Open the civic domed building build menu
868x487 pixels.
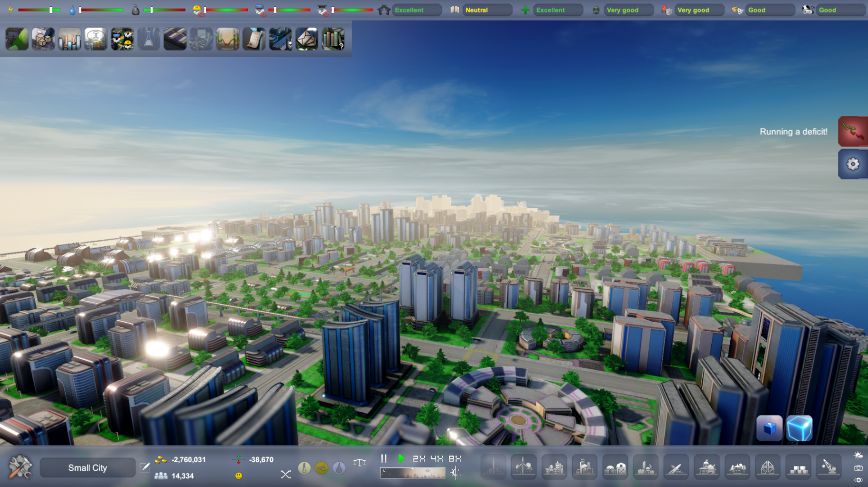coord(707,467)
